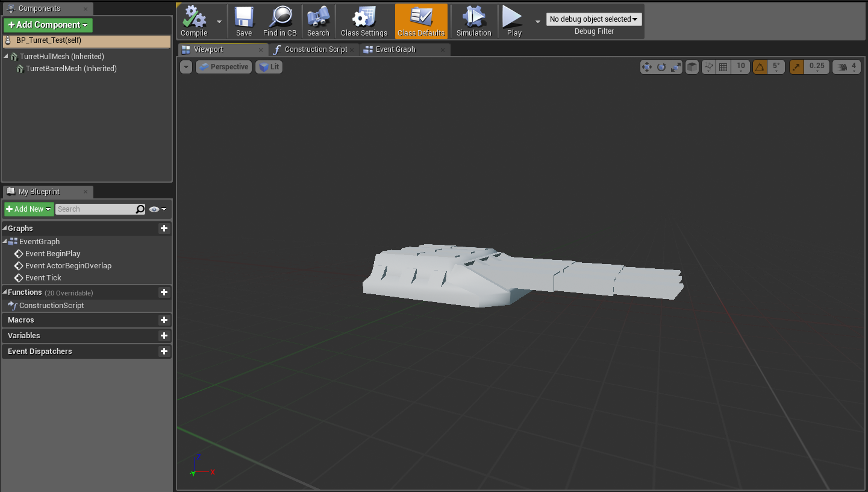
Task: Collapse the TurretHullMesh tree arrow
Action: pos(6,56)
